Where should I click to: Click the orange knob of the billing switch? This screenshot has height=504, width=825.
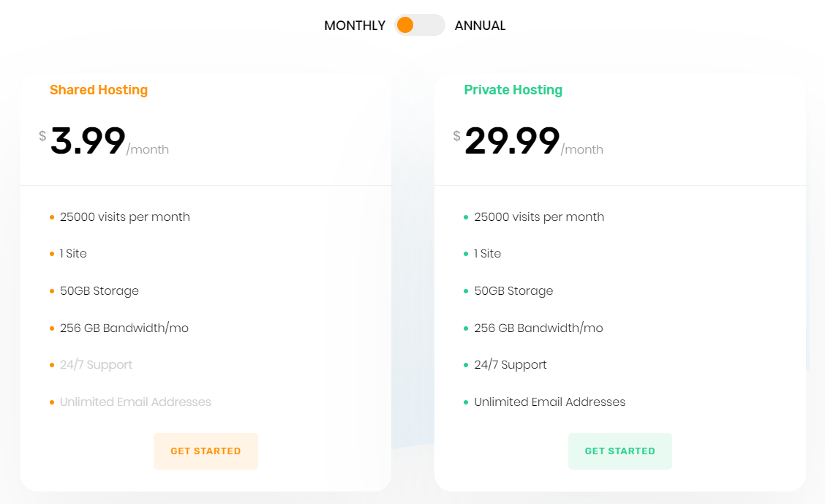(x=405, y=25)
